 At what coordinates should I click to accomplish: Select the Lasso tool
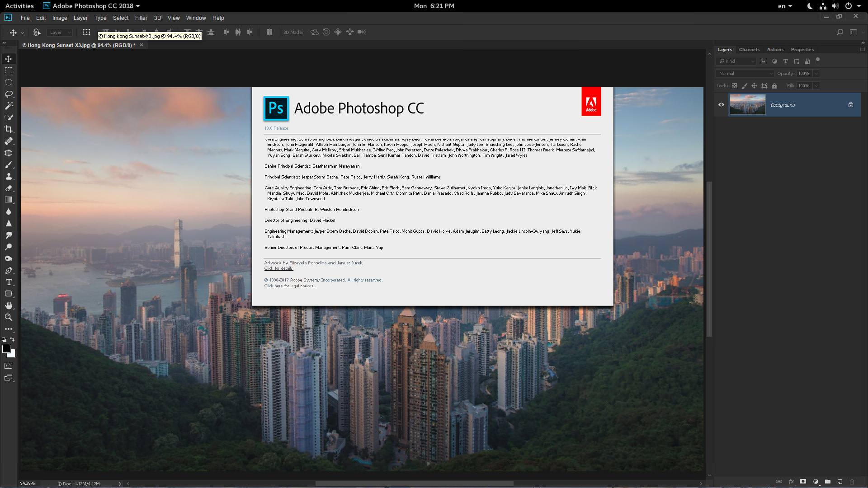point(9,94)
